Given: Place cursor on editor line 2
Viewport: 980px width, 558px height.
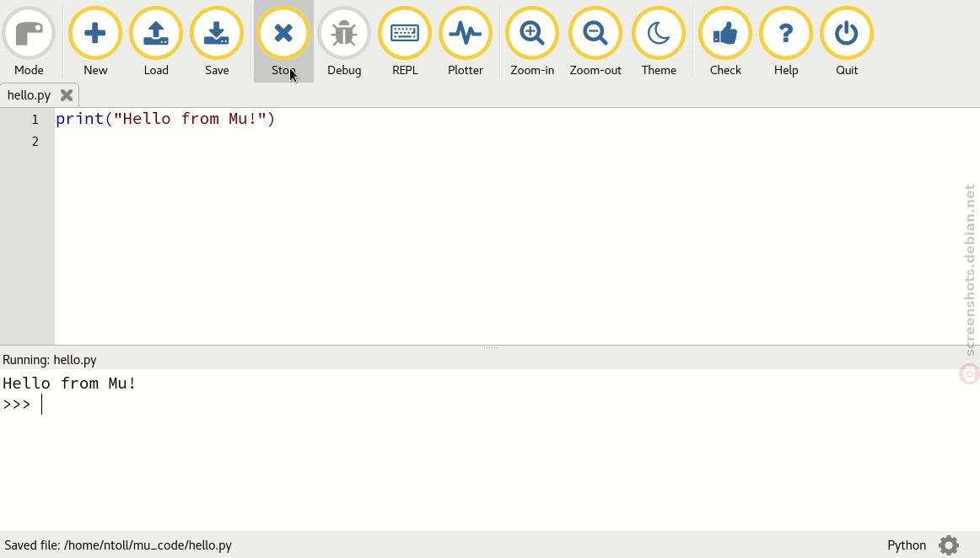Looking at the screenshot, I should tap(517, 142).
